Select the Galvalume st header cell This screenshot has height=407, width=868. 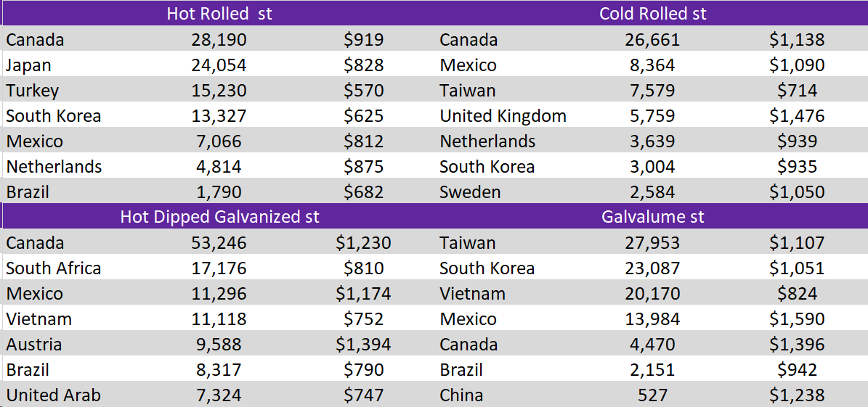[x=652, y=217]
